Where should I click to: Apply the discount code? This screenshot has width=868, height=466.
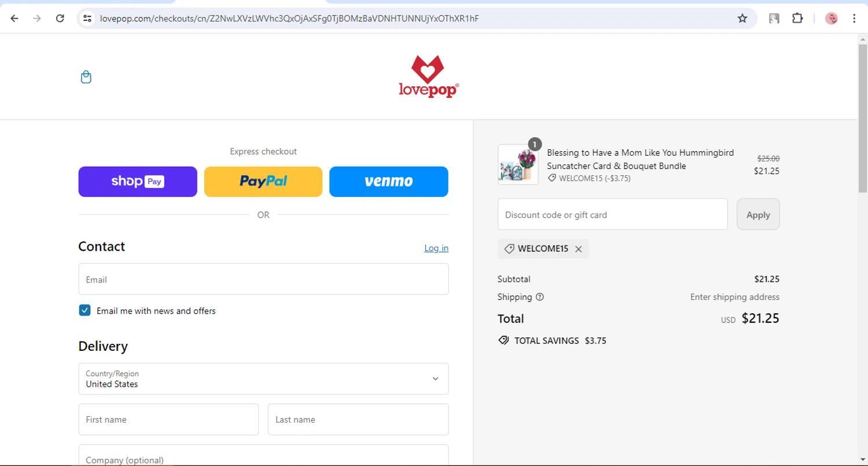pyautogui.click(x=758, y=214)
